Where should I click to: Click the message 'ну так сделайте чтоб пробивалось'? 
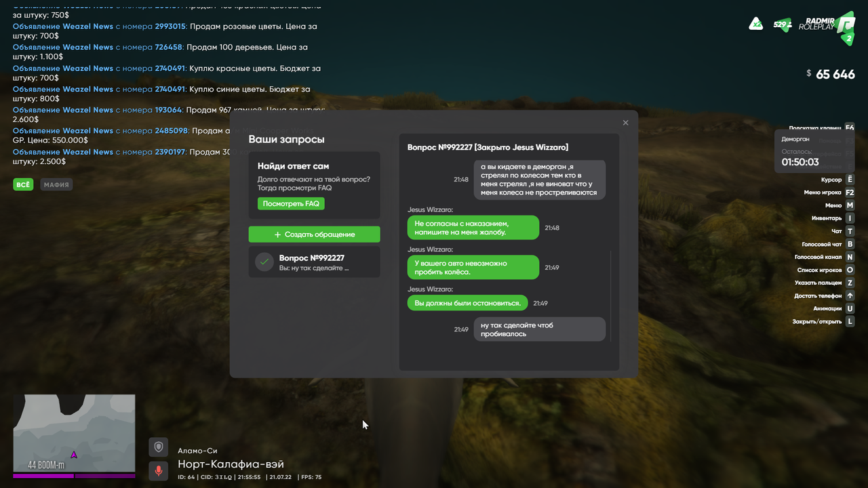[x=539, y=329]
